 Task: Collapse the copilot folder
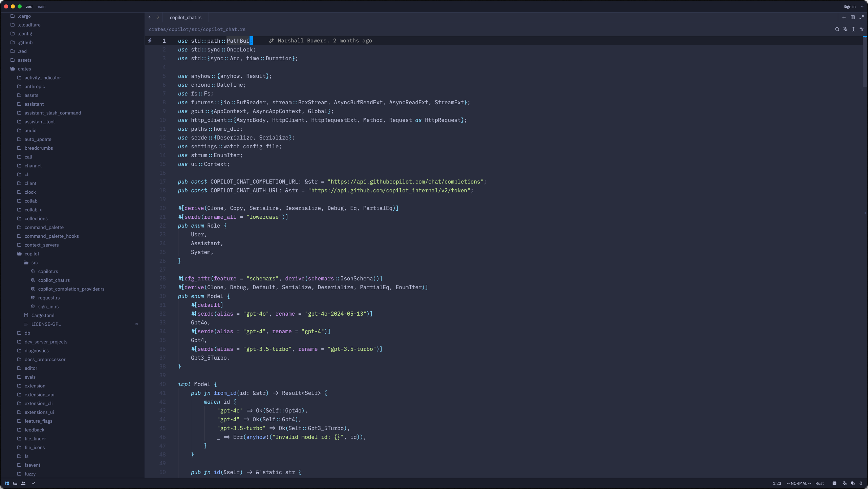[x=32, y=254]
